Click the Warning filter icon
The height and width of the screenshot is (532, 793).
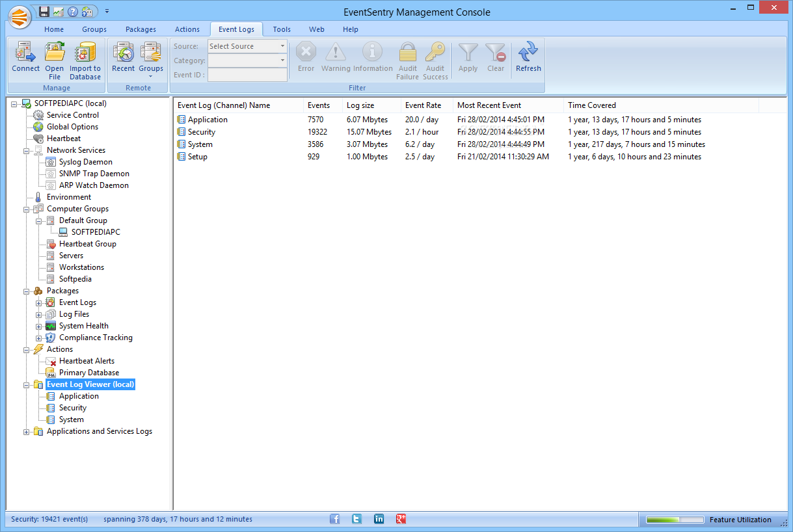click(336, 53)
